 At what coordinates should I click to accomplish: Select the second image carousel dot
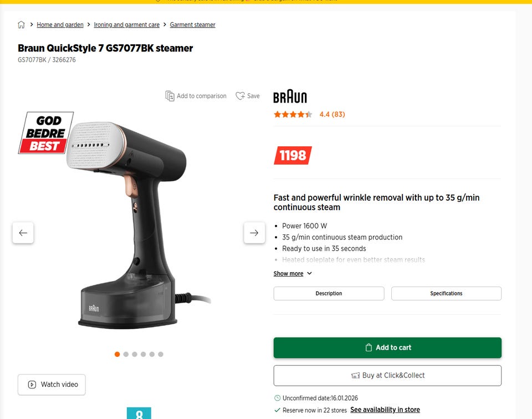pyautogui.click(x=126, y=354)
